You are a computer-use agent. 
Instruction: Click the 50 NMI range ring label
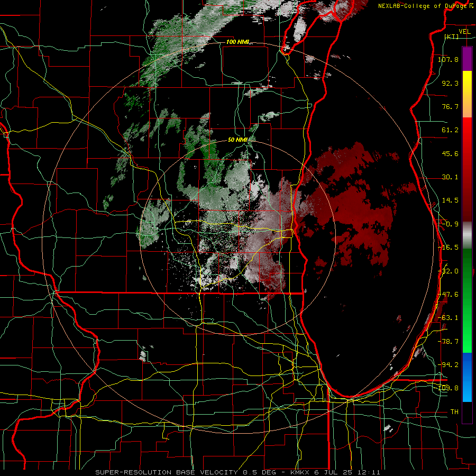click(x=237, y=140)
